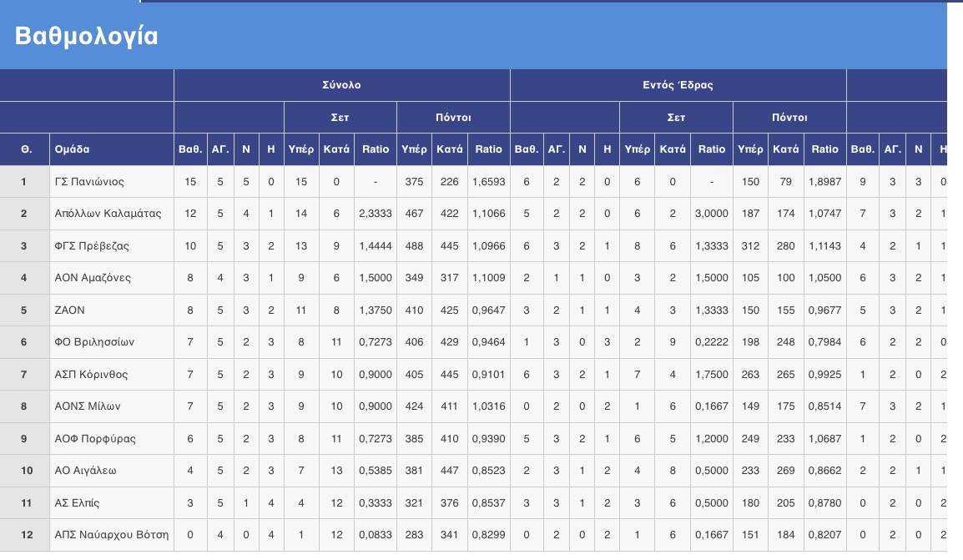Click the 0,8207 home ratio in the last row

[824, 535]
